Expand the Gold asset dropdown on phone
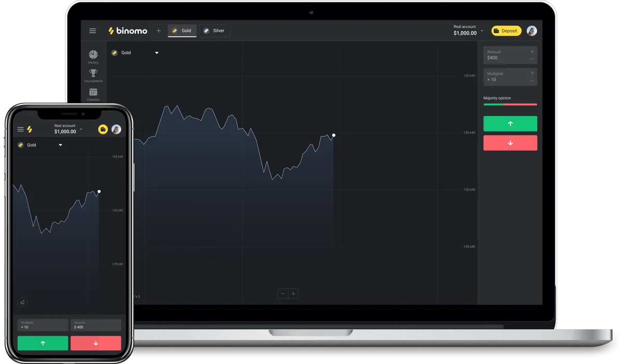Image resolution: width=622 pixels, height=364 pixels. pos(60,145)
